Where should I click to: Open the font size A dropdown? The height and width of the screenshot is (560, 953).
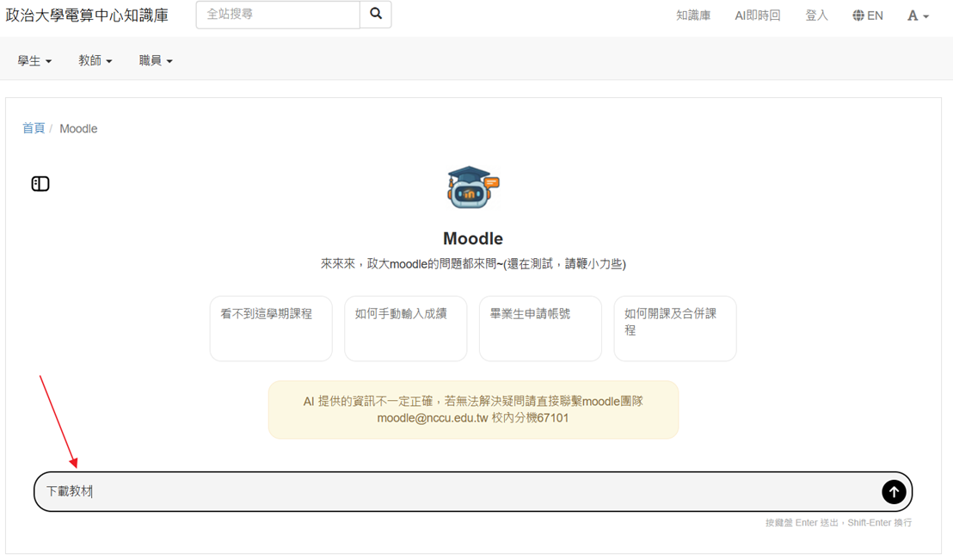click(x=918, y=15)
